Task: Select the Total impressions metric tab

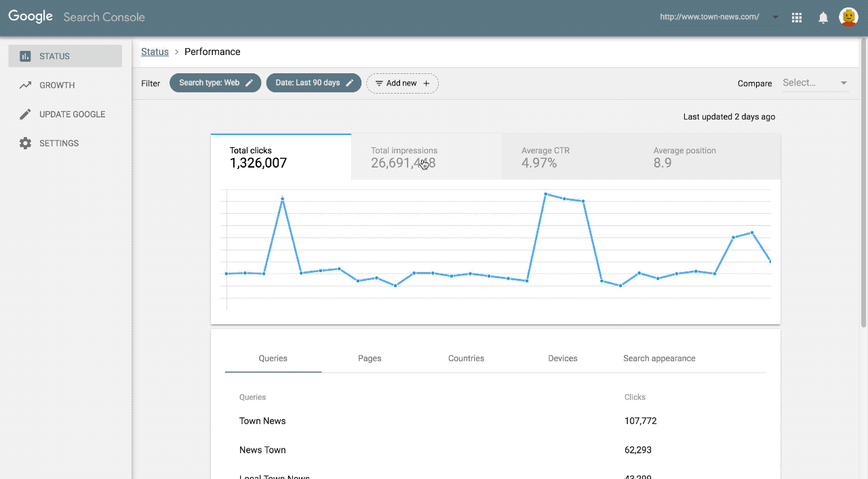Action: click(x=427, y=157)
